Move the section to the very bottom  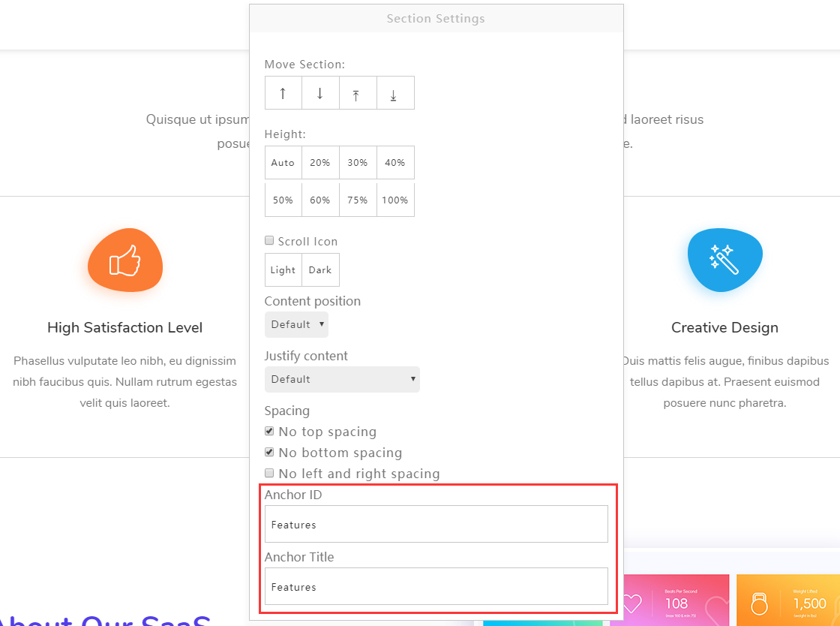(x=395, y=92)
